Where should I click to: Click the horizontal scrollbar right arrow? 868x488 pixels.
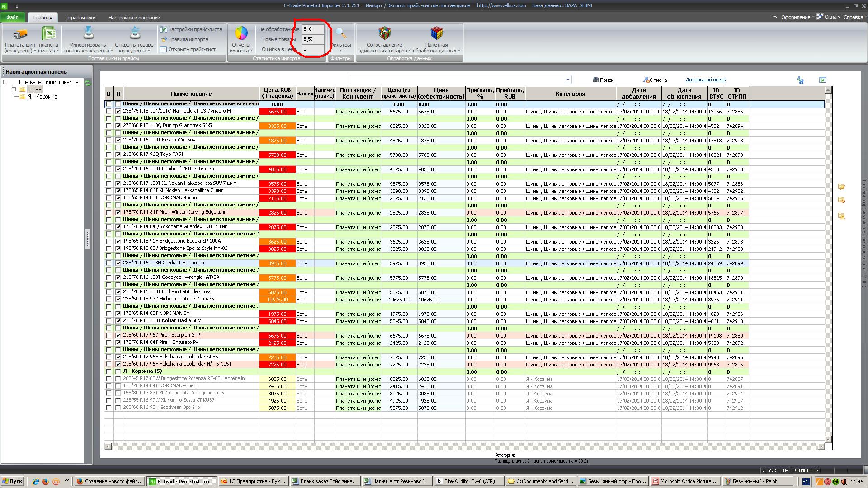(821, 446)
